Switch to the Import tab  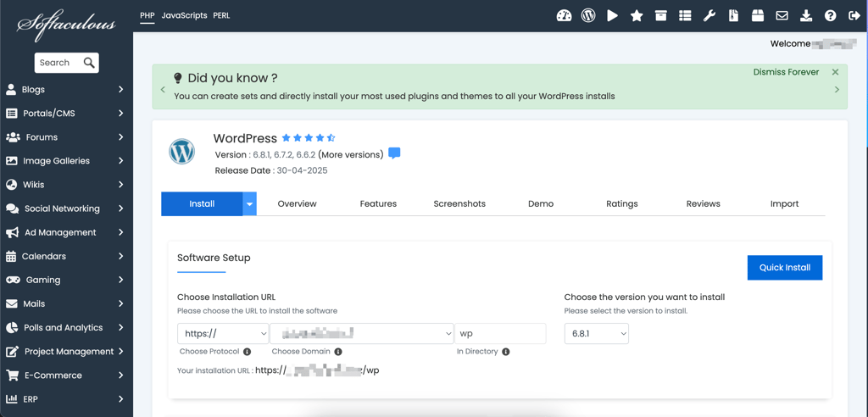point(784,203)
